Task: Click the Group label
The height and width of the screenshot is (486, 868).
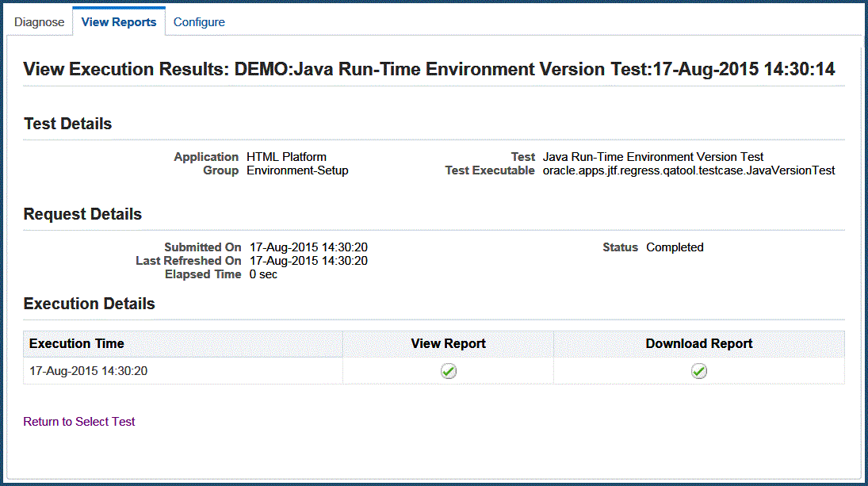Action: (x=221, y=170)
